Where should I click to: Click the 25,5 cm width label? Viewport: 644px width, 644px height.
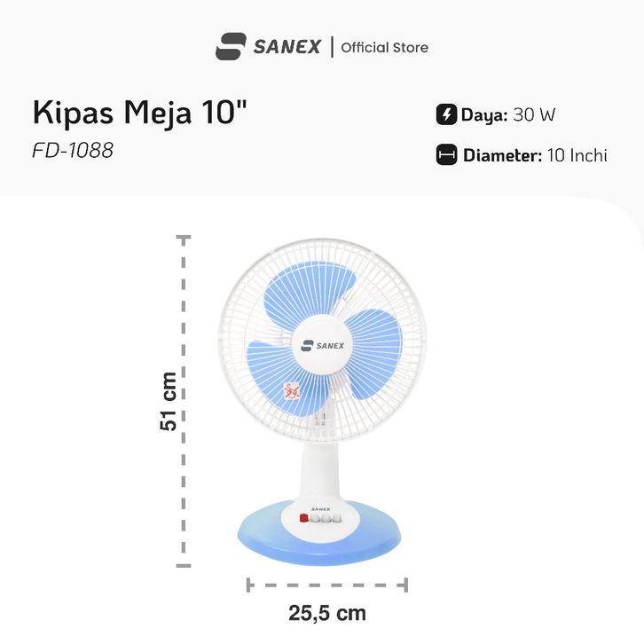point(326,613)
